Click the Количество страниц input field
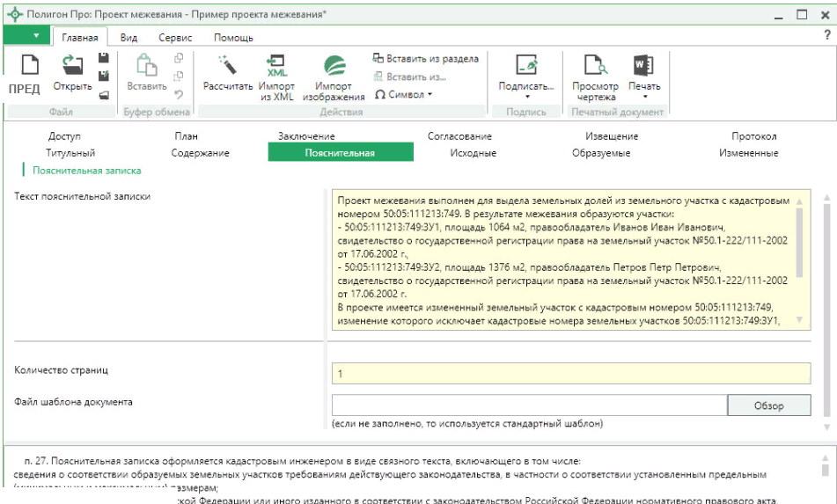This screenshot has height=504, width=837. tap(570, 374)
